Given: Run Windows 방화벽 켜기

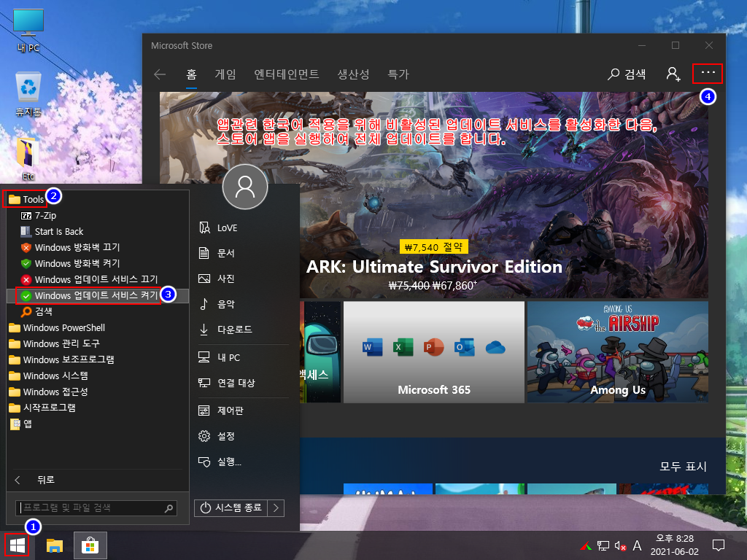Looking at the screenshot, I should pos(71,263).
